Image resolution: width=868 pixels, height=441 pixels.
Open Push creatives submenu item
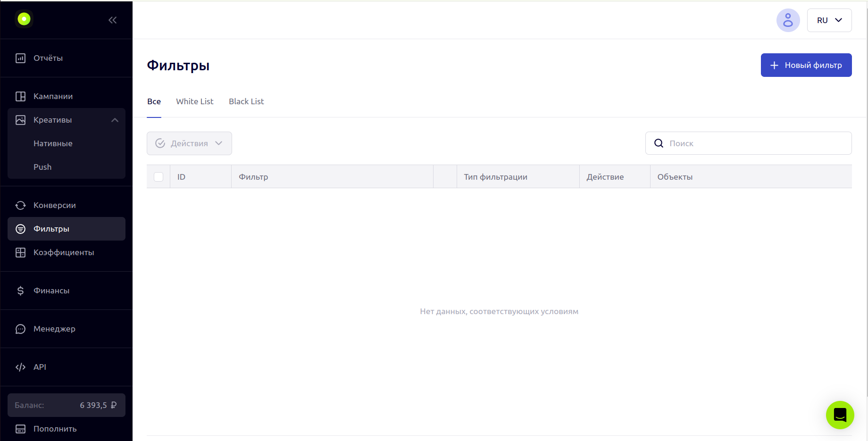click(x=67, y=167)
